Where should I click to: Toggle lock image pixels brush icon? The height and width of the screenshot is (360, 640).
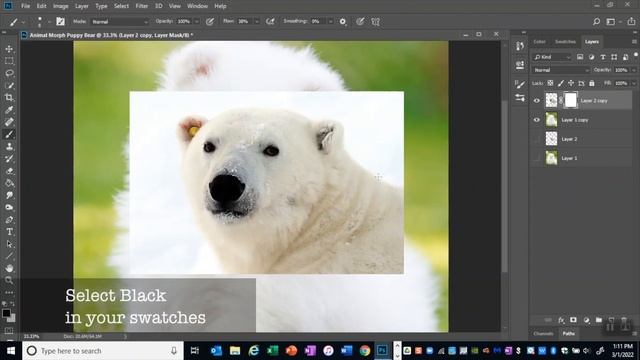point(561,83)
